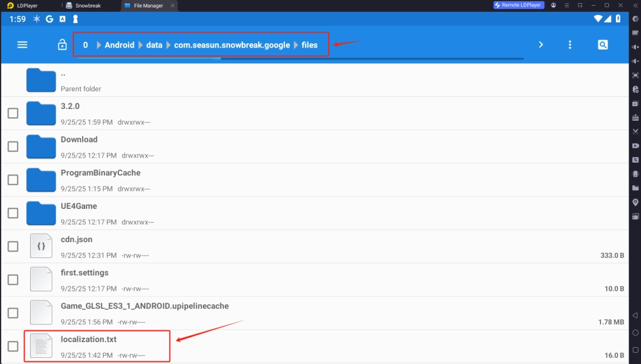Screen dimensions: 641x364
Task: Check the first.settings checkbox
Action: tap(13, 280)
